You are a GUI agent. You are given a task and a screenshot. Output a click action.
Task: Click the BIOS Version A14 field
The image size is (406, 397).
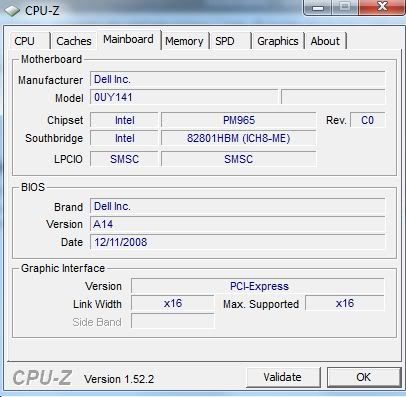click(238, 224)
